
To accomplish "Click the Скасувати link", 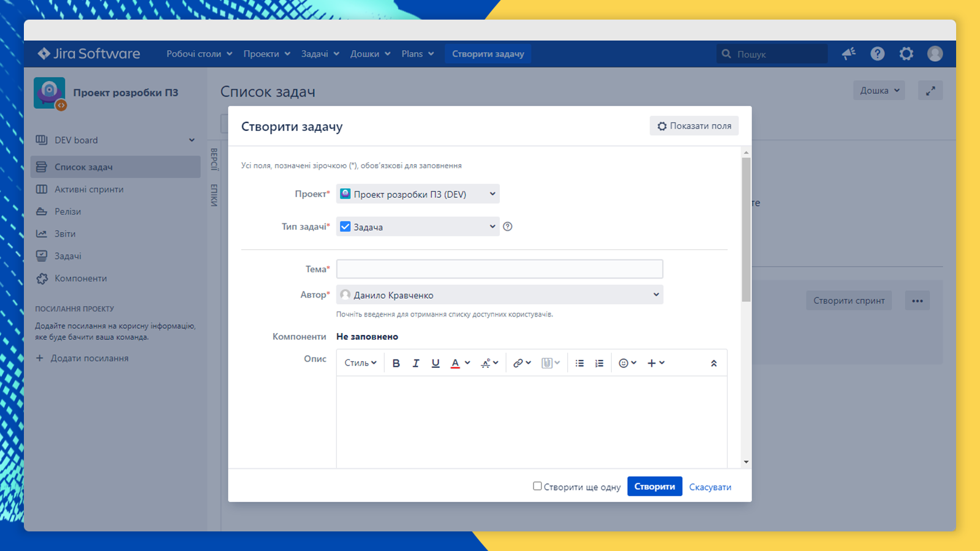I will pos(710,487).
